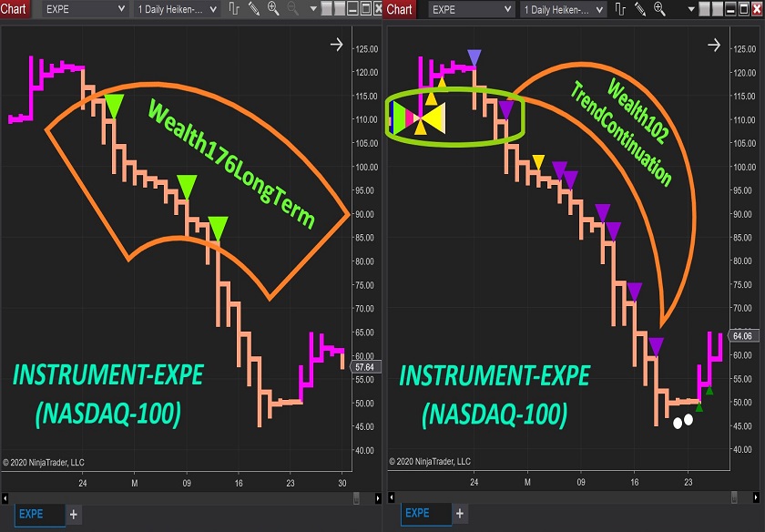Click the bar style icon in right chart toolbar

[x=620, y=9]
